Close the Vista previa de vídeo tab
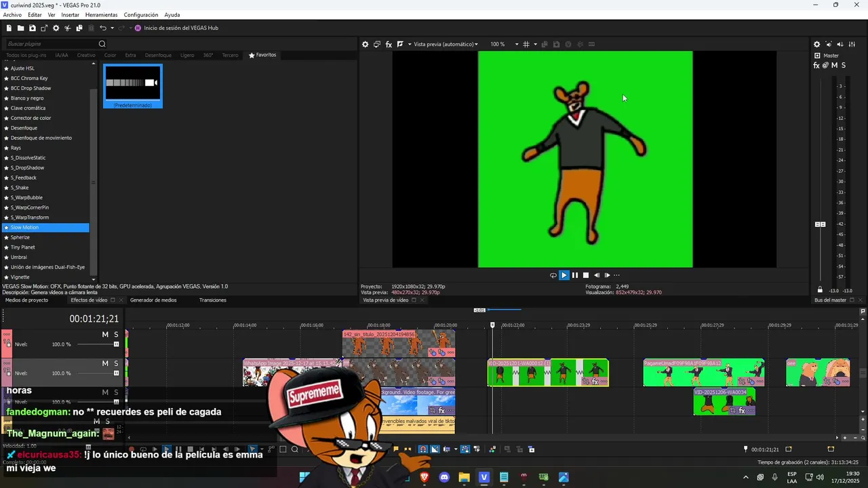Image resolution: width=868 pixels, height=488 pixels. (422, 300)
